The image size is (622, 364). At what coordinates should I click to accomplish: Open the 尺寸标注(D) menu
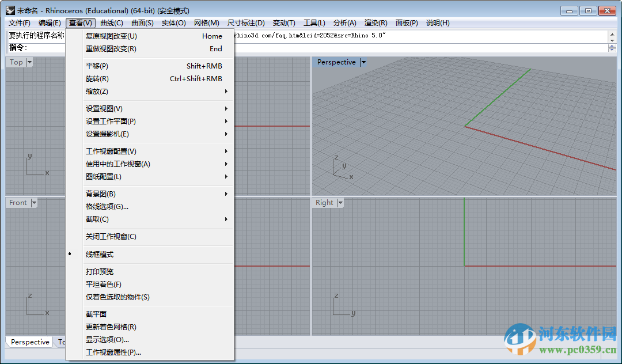point(246,23)
